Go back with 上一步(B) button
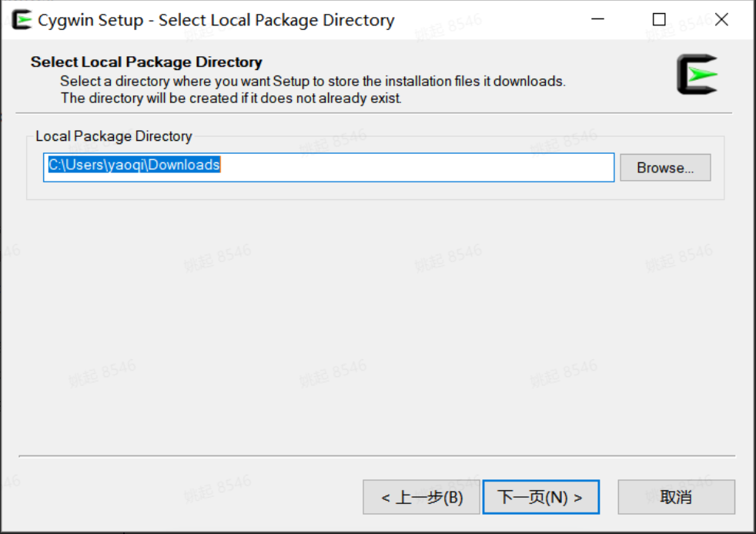Screen dimensions: 756x534 pyautogui.click(x=421, y=497)
